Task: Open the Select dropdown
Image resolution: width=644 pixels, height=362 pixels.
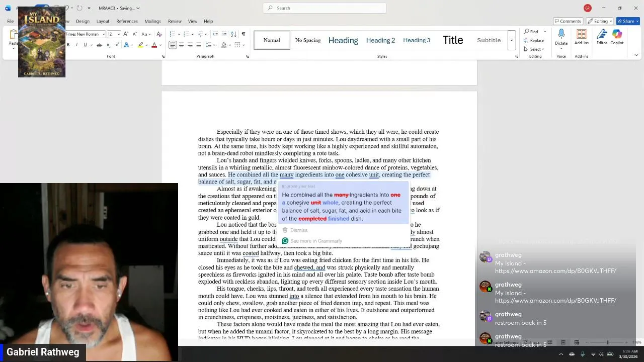Action: [534, 49]
